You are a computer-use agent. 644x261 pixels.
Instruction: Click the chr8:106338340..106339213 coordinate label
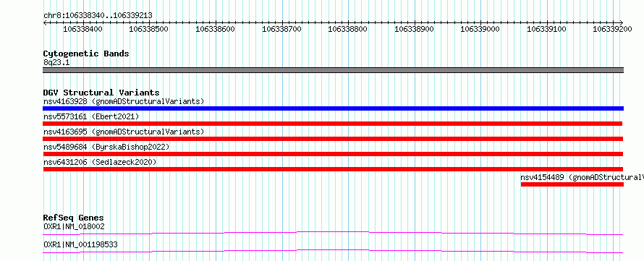click(x=98, y=15)
